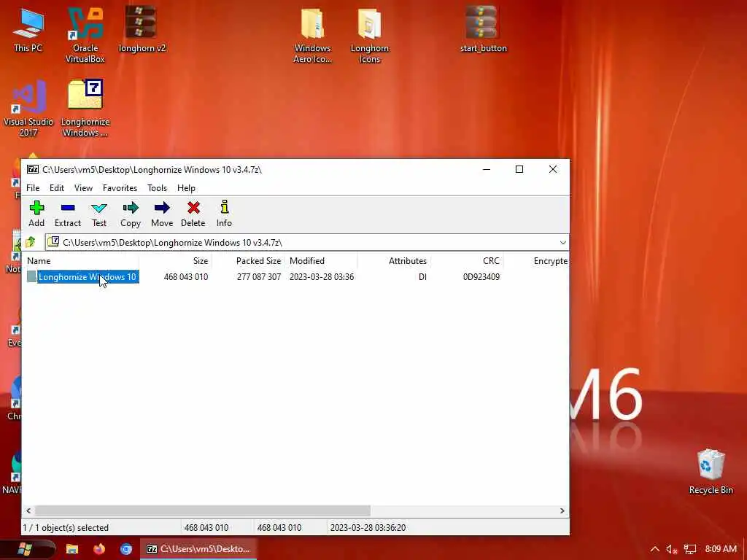Open the Help menu
The width and height of the screenshot is (747, 560).
(186, 188)
